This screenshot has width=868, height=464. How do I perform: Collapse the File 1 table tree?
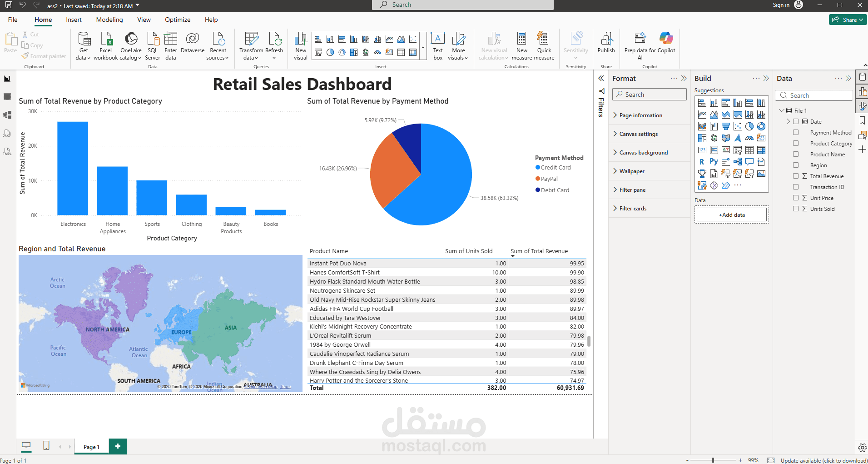pyautogui.click(x=782, y=110)
